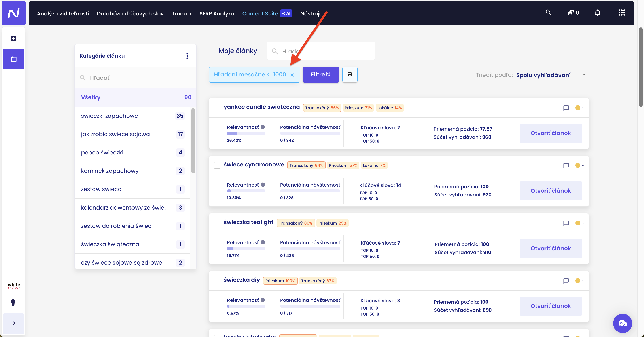Viewport: 644px width, 337px height.
Task: Click the AI badge next to Content Suite
Action: point(286,13)
